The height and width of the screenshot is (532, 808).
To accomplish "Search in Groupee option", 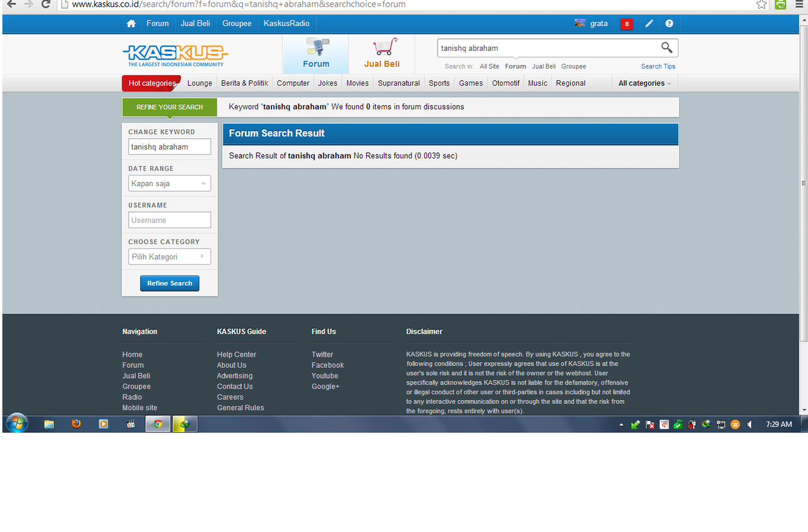I will pyautogui.click(x=574, y=66).
